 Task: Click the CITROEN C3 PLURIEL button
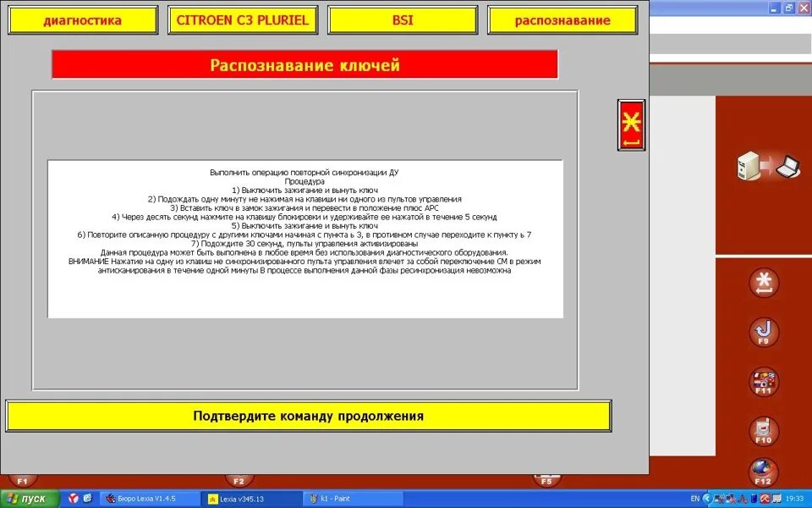coord(243,20)
